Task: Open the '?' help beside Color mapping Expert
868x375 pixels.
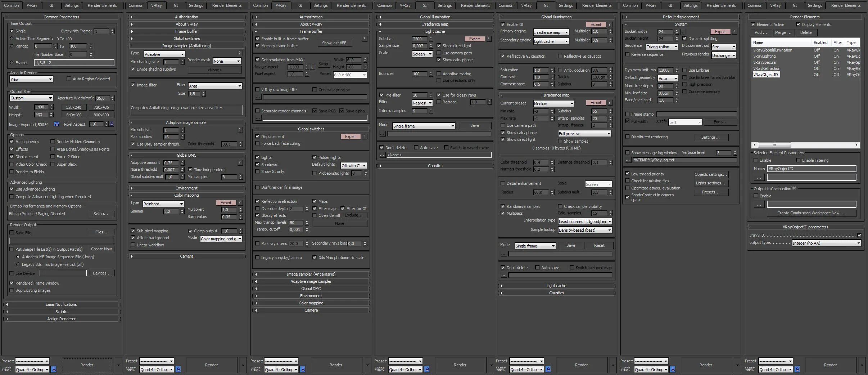Action: tap(240, 203)
